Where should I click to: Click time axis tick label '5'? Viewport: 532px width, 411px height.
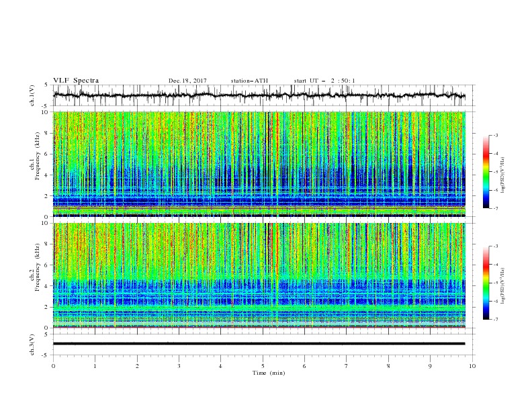coord(263,366)
